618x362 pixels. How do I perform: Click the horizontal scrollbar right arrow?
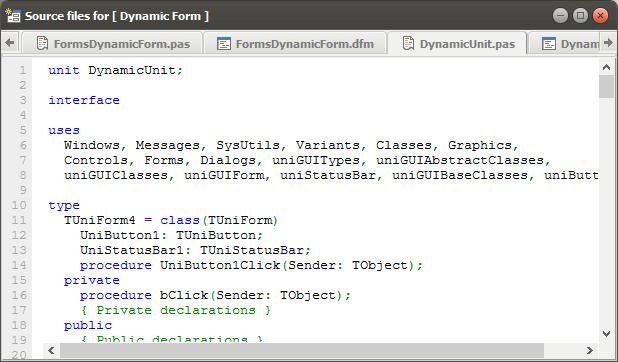pyautogui.click(x=590, y=350)
